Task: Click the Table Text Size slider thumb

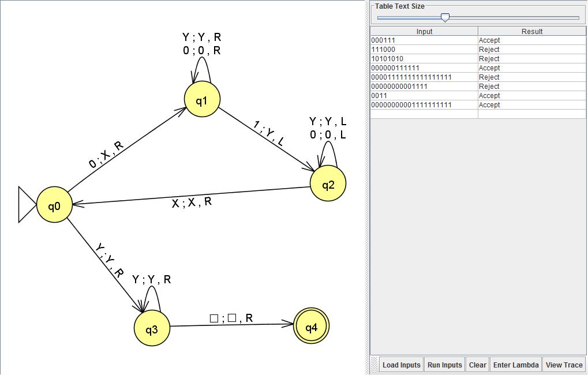Action: pos(445,18)
